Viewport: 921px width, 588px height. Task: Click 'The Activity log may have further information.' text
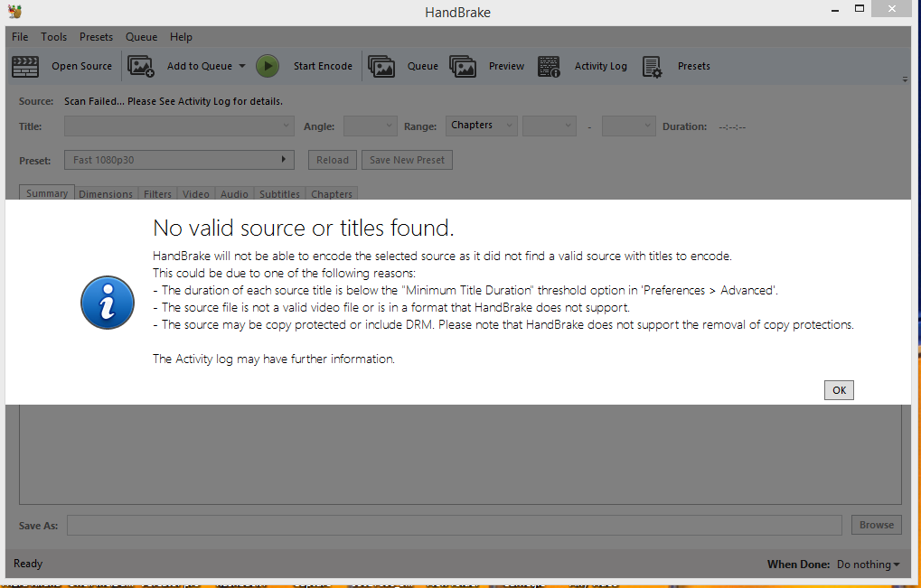274,359
